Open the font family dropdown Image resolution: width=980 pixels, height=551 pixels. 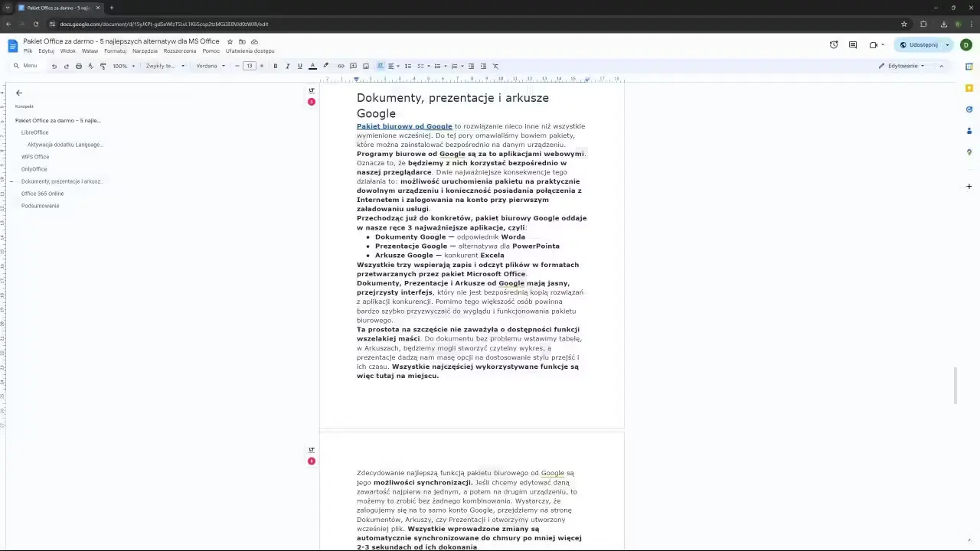pos(209,66)
